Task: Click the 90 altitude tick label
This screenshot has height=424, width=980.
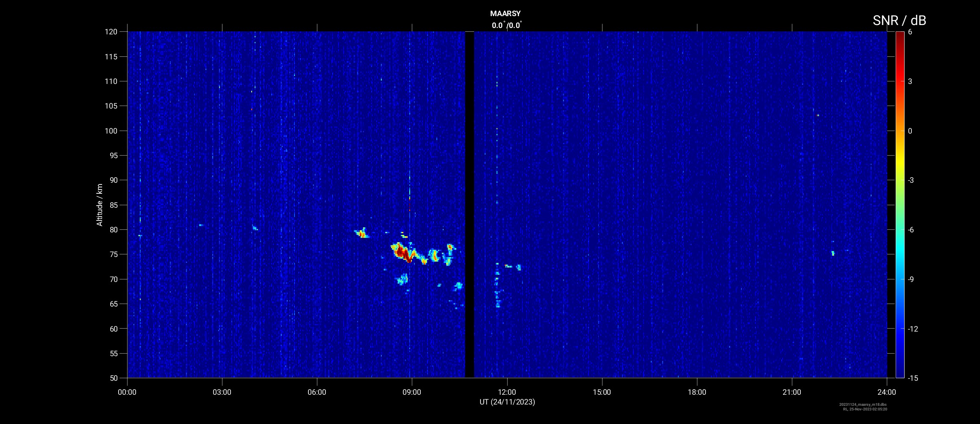Action: 113,180
